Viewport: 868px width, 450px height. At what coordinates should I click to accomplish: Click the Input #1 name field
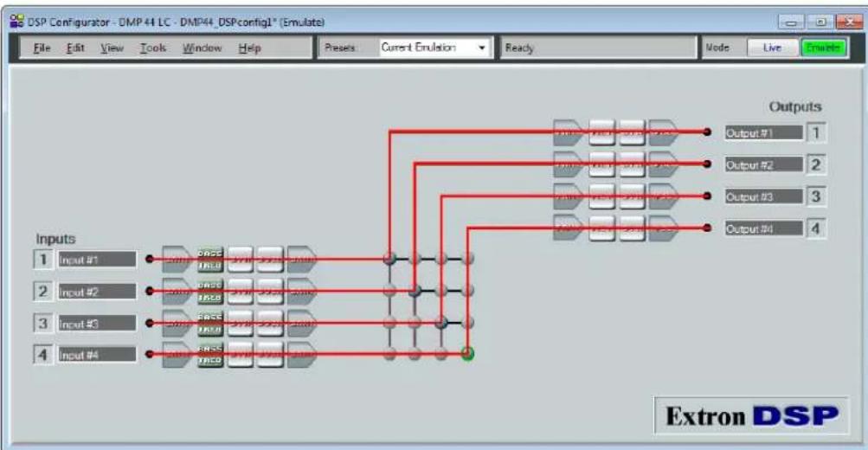click(x=98, y=260)
